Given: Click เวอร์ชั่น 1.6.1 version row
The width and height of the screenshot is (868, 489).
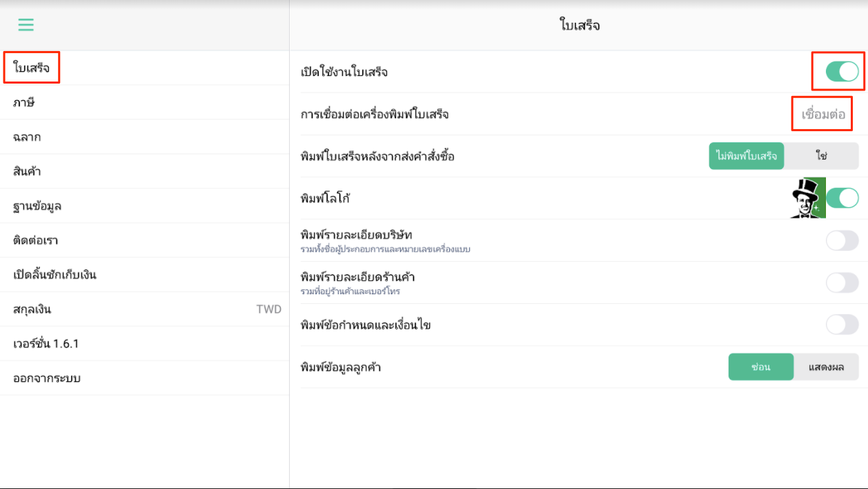Looking at the screenshot, I should coord(144,344).
